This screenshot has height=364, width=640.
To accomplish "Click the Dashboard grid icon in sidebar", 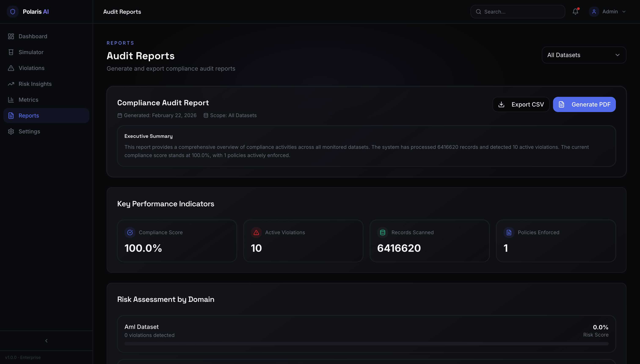I will pos(11,36).
